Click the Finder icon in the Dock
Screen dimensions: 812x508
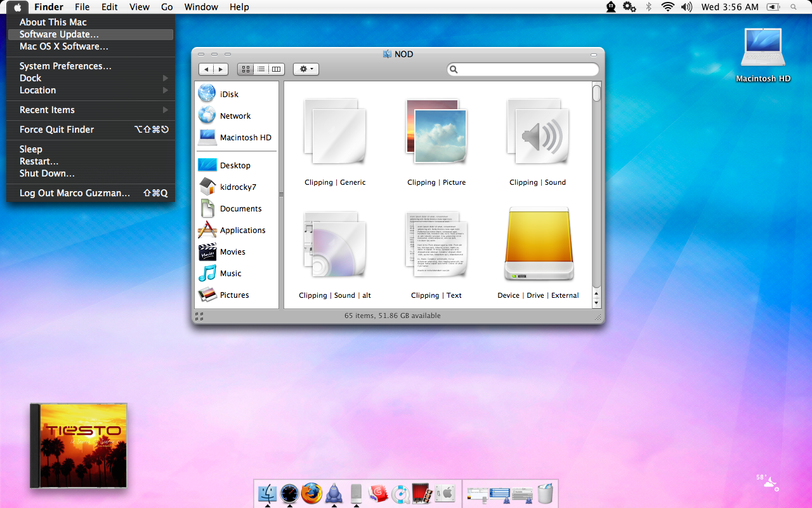pos(268,493)
